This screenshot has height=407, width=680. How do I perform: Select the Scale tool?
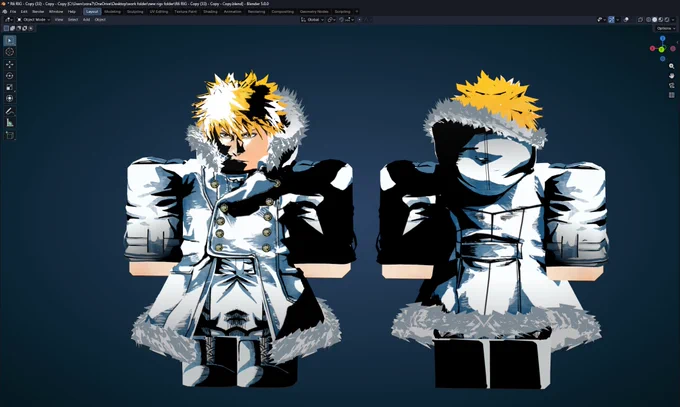(x=10, y=87)
